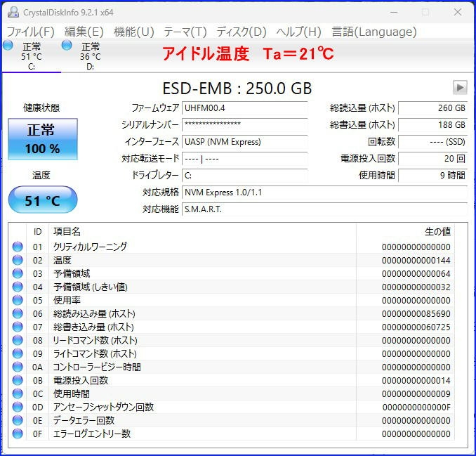Switch to the C: drive 51 °C tab
The image size is (476, 456).
pyautogui.click(x=32, y=56)
